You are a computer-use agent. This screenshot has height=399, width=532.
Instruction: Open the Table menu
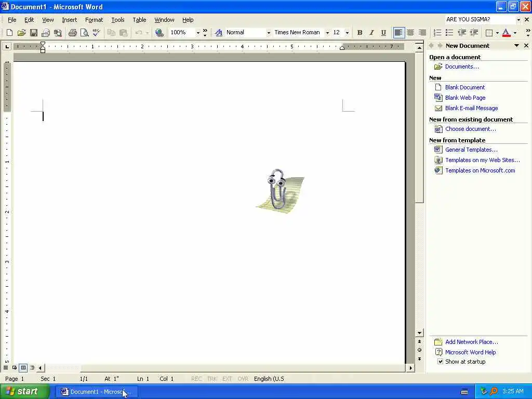[x=139, y=20]
